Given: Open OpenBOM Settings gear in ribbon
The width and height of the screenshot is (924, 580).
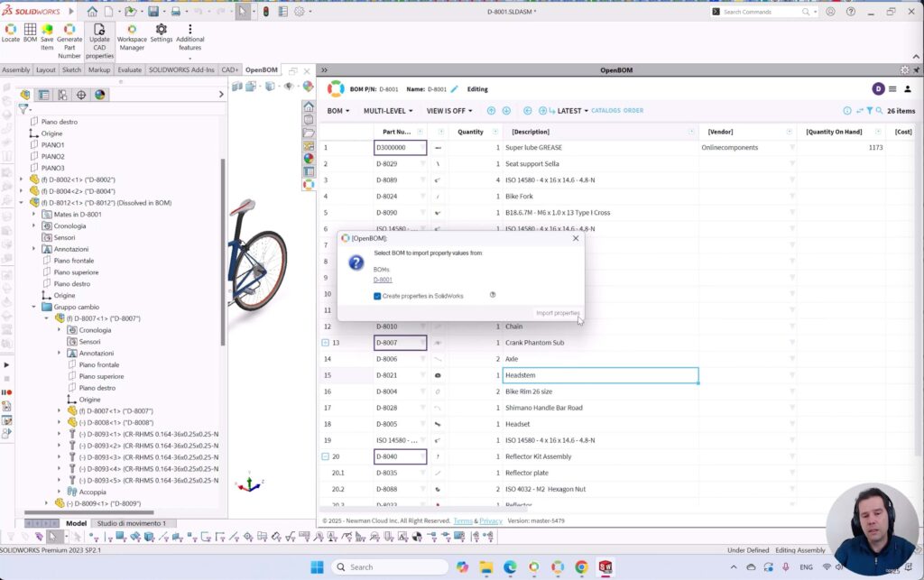Looking at the screenshot, I should click(161, 33).
